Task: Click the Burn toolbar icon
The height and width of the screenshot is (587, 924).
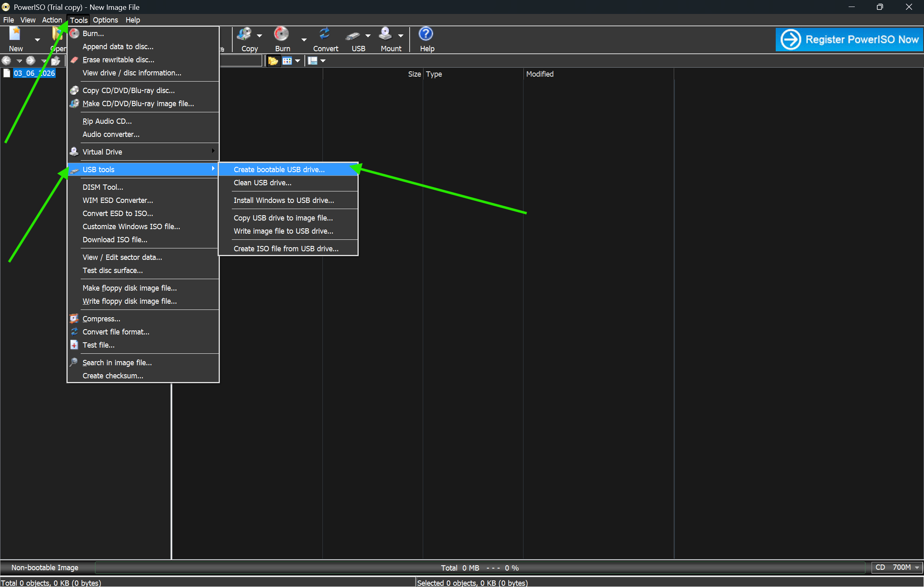Action: (281, 34)
